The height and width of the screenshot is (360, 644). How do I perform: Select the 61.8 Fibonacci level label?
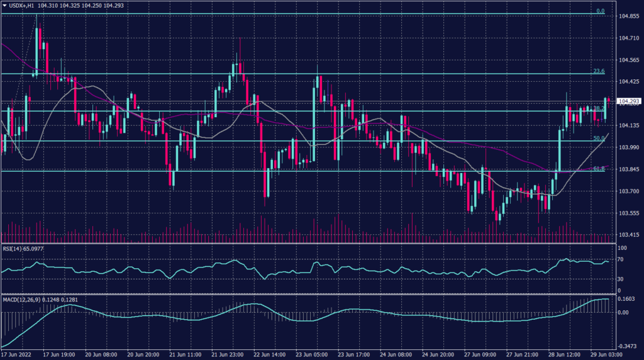coord(599,168)
